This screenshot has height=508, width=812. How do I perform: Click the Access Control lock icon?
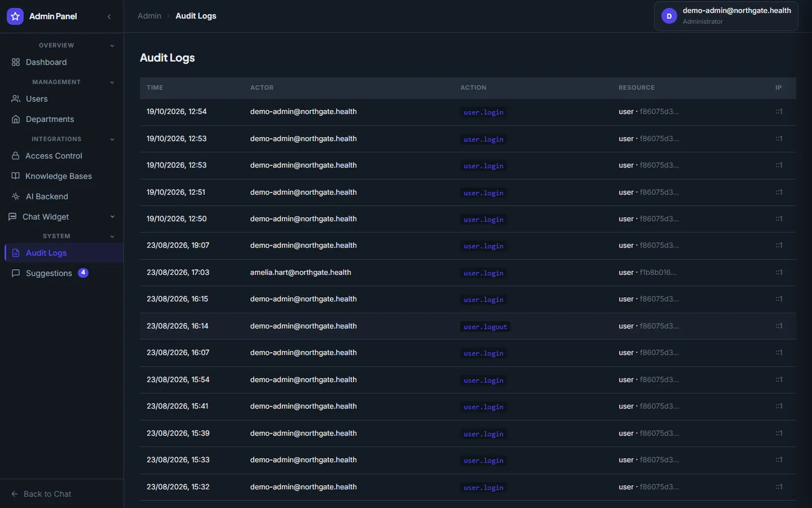(16, 155)
